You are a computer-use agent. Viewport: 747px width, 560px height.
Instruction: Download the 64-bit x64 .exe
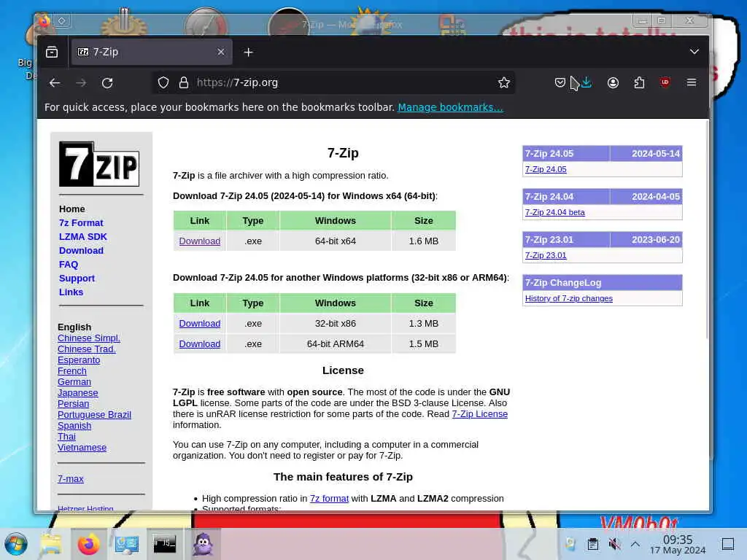click(x=200, y=241)
